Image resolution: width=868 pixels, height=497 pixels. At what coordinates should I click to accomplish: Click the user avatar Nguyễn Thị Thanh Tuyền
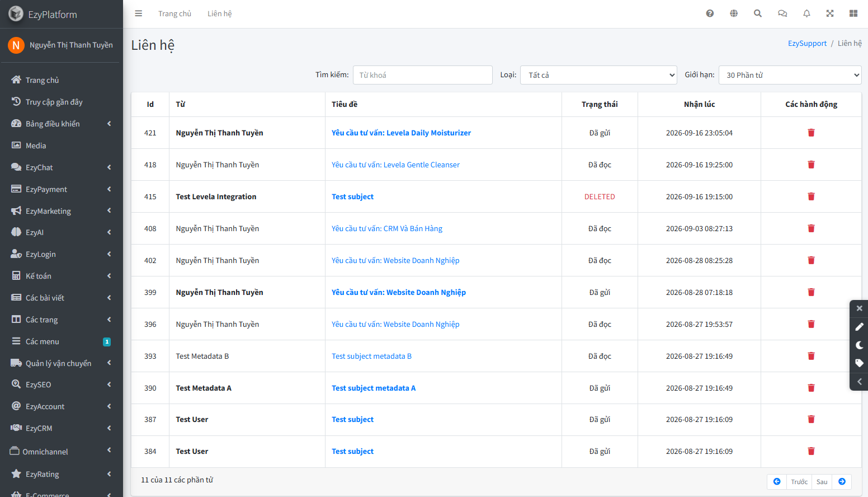coord(16,45)
